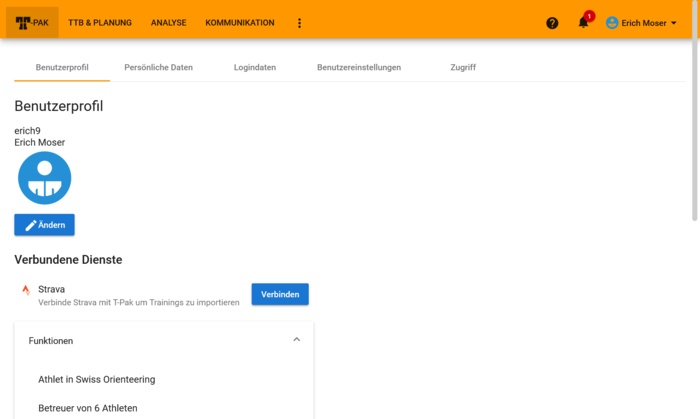Switch to Persönliche Daten tab
The image size is (700, 419).
coord(158,67)
